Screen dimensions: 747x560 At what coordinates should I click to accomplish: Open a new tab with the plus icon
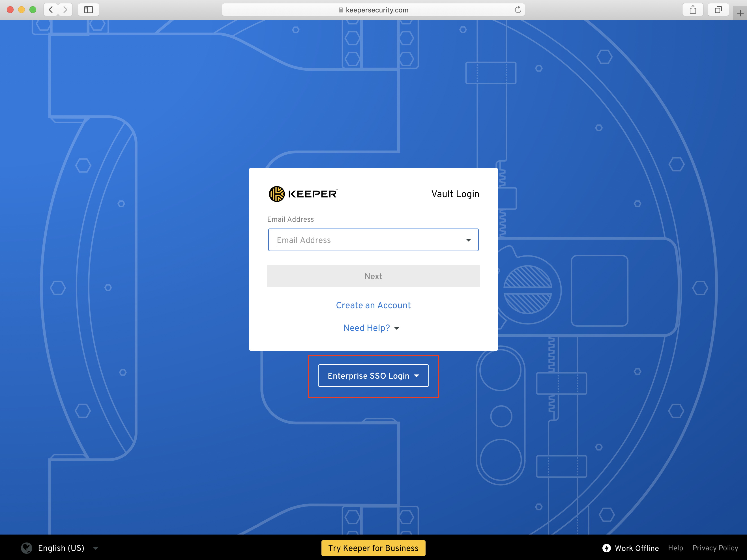[740, 14]
